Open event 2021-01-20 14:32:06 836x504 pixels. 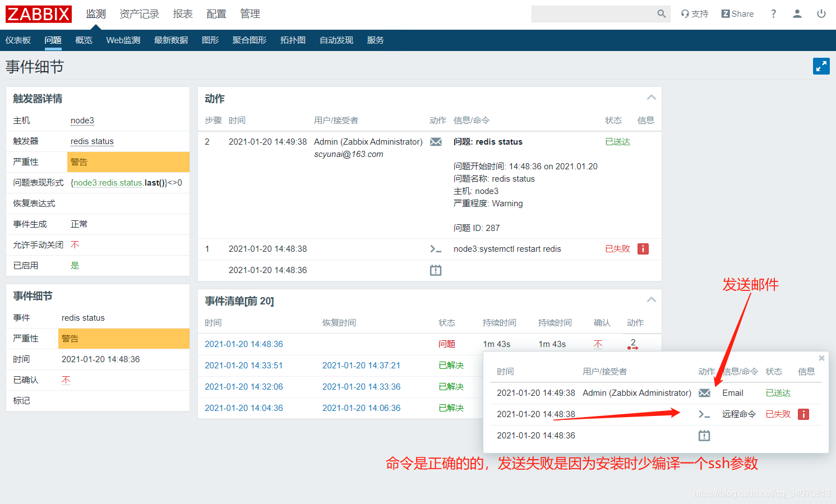click(x=244, y=387)
